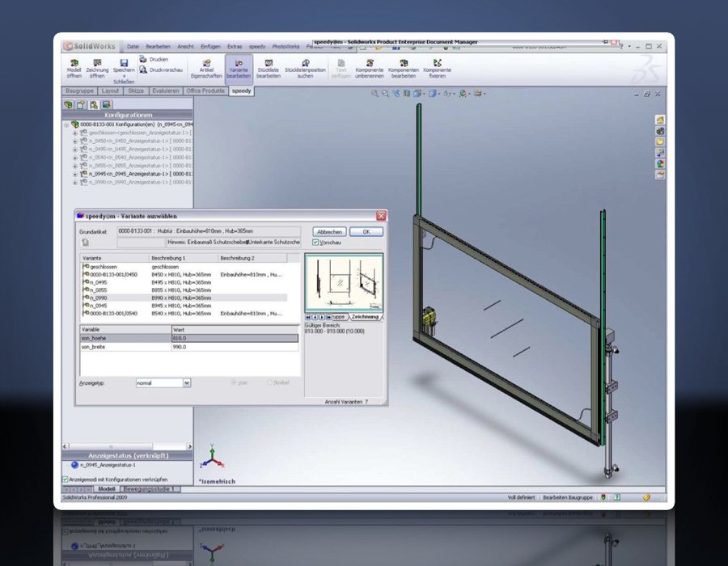Open FeatureManager design tree tab icon
This screenshot has height=566, width=728.
[x=68, y=105]
